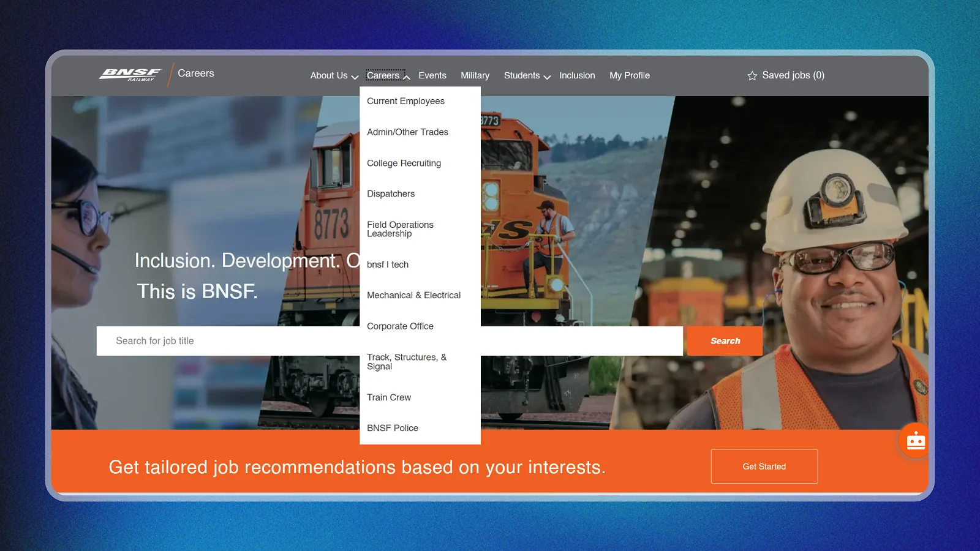
Task: Choose College Recruiting from the menu
Action: tap(404, 163)
